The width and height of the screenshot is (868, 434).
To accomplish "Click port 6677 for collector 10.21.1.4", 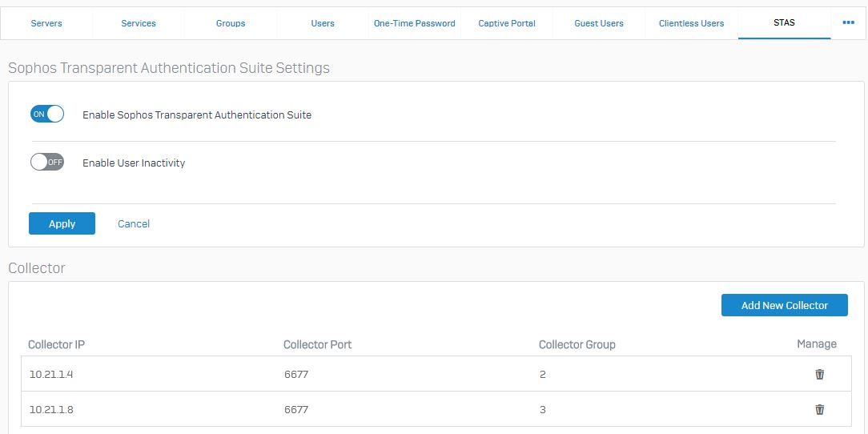I will click(x=296, y=374).
